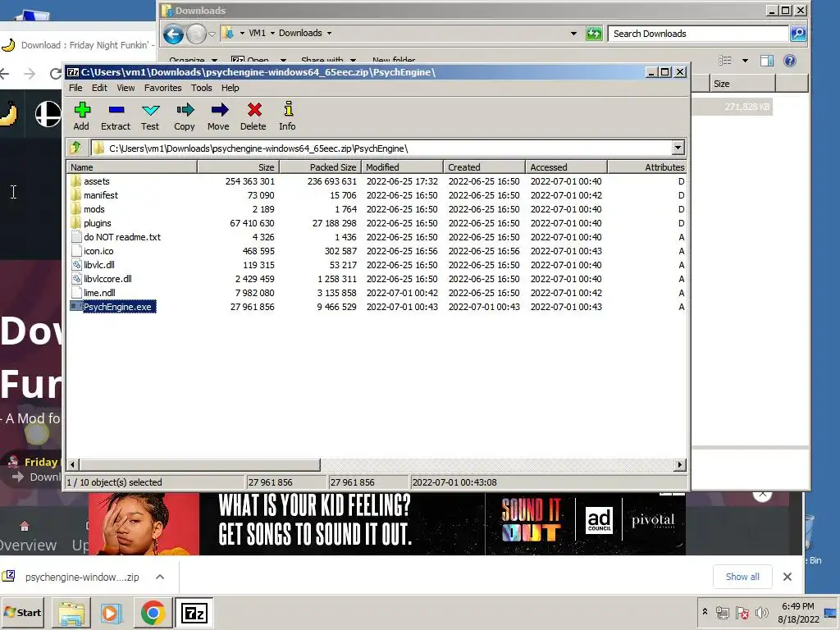Expand the Downloads breadcrumb arrow
The height and width of the screenshot is (630, 840).
(329, 33)
